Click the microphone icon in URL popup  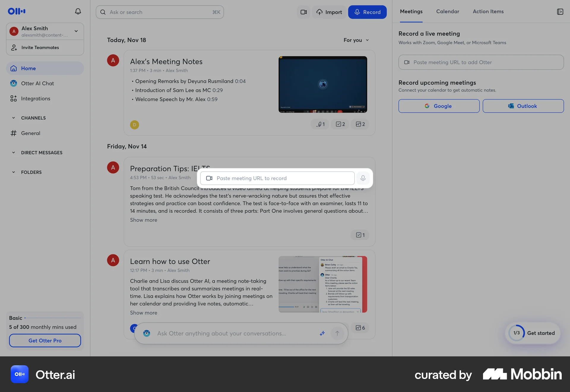363,178
